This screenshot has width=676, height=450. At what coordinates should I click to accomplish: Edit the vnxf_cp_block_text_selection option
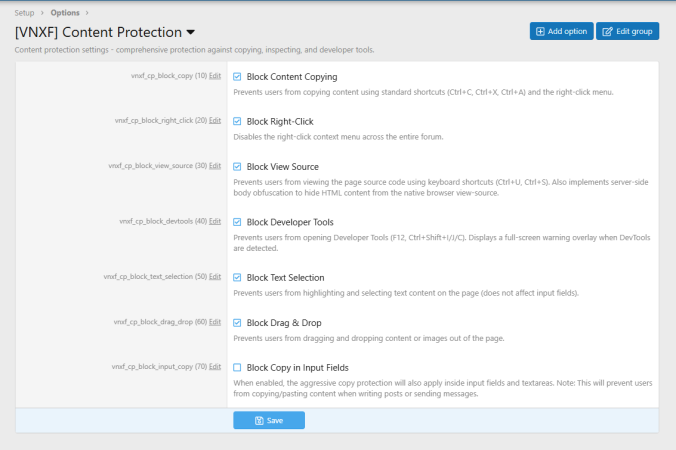pyautogui.click(x=215, y=277)
